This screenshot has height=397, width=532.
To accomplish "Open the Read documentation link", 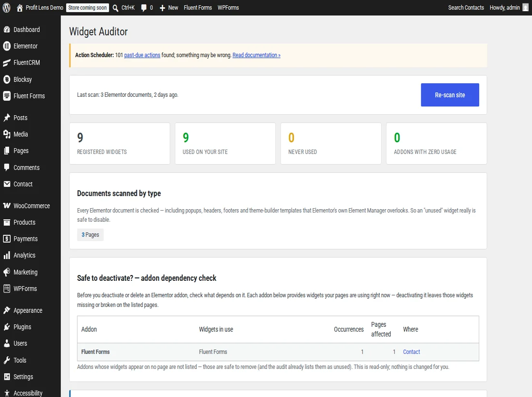I will pos(256,55).
